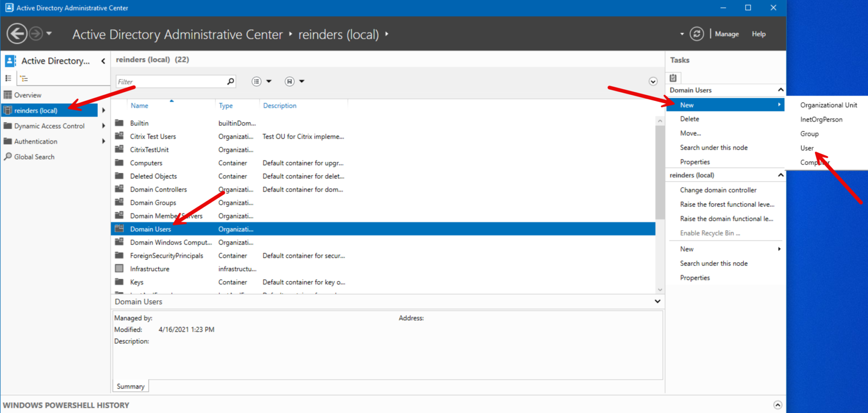Open the Manage menu
Screen dimensions: 868x413
point(726,34)
